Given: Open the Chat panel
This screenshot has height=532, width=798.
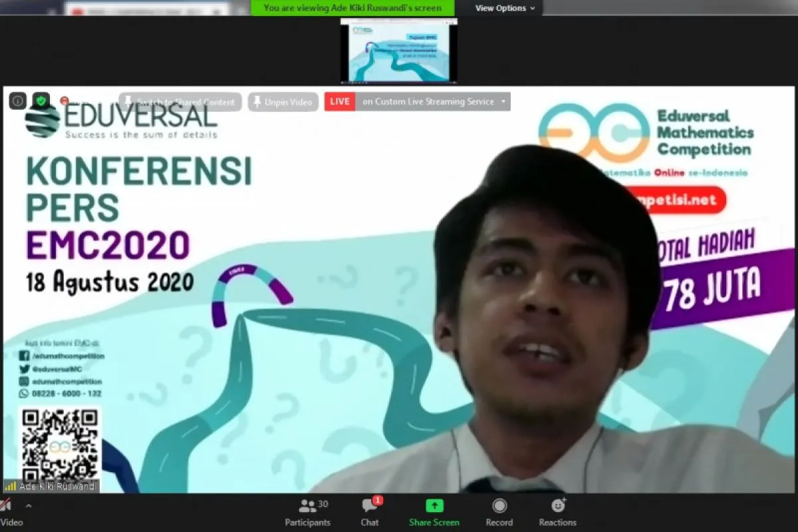Looking at the screenshot, I should (370, 513).
